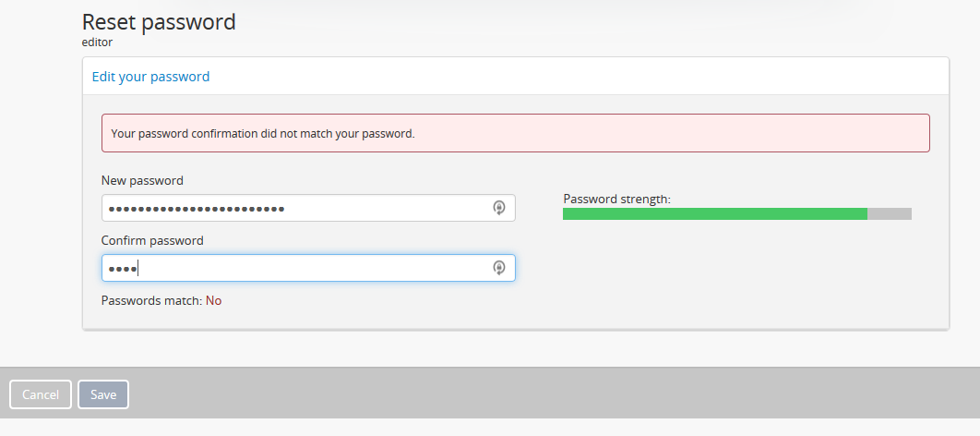Click the red 'No' match status
The height and width of the screenshot is (436, 980).
(213, 300)
